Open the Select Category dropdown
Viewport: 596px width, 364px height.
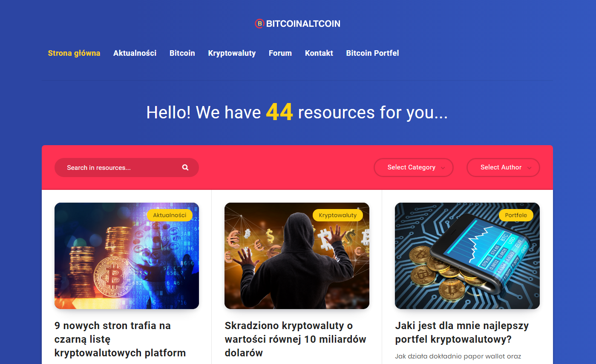414,168
